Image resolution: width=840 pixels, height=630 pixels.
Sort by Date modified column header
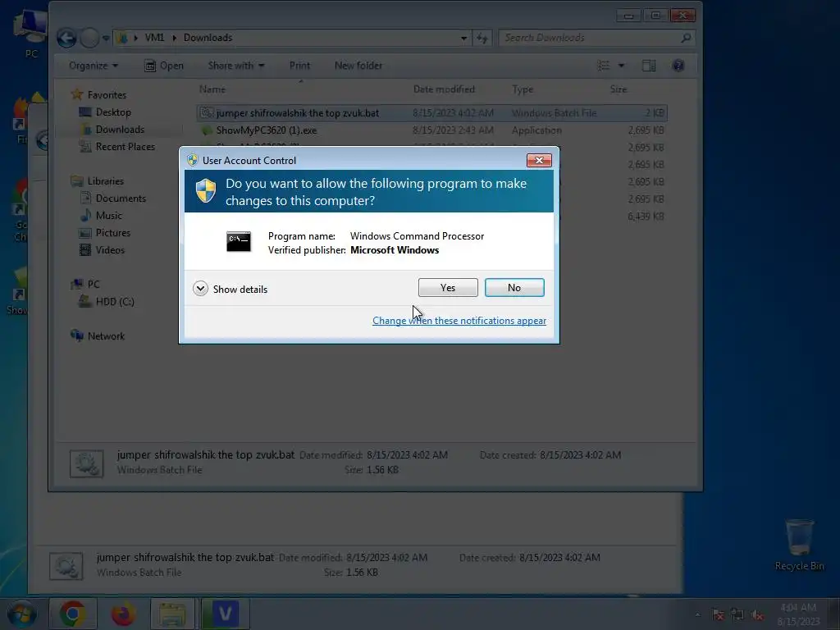(x=444, y=89)
